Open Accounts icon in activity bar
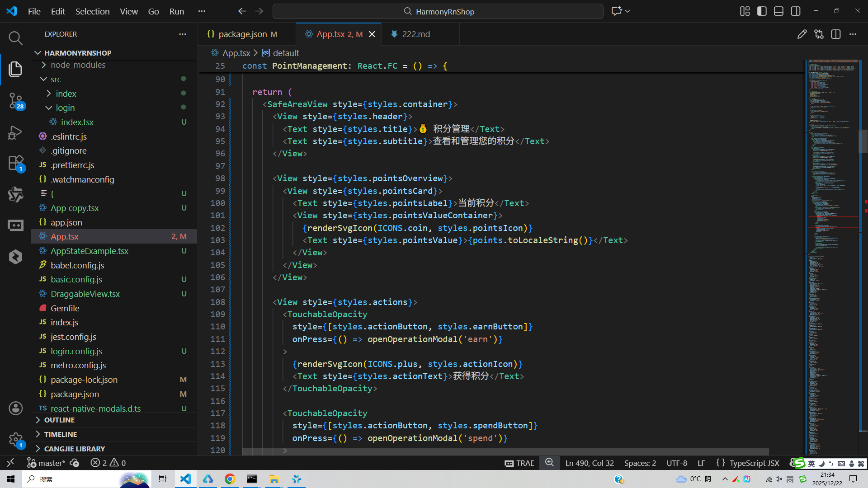 pos(15,408)
